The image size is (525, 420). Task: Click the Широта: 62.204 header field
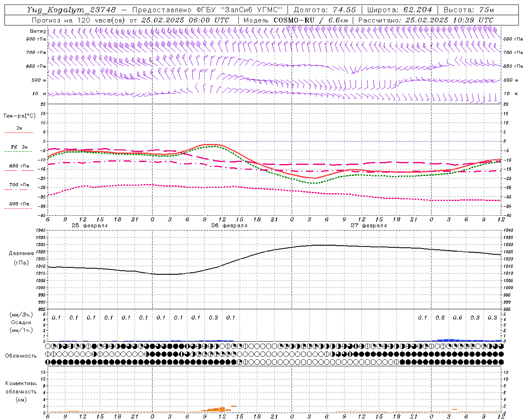(399, 9)
